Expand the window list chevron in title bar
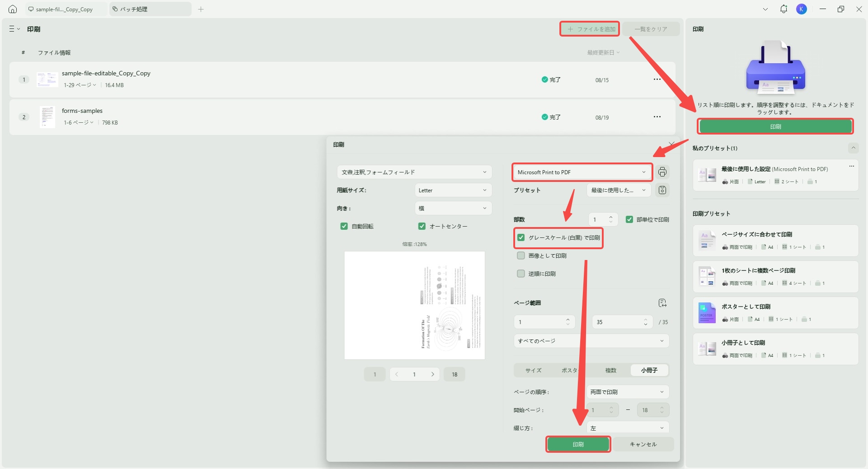 pyautogui.click(x=765, y=9)
